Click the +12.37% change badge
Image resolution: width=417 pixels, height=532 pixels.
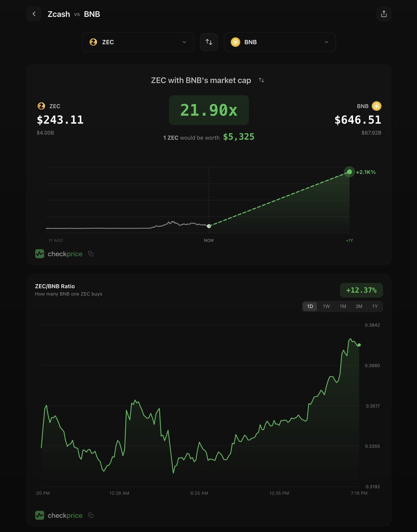(x=362, y=290)
